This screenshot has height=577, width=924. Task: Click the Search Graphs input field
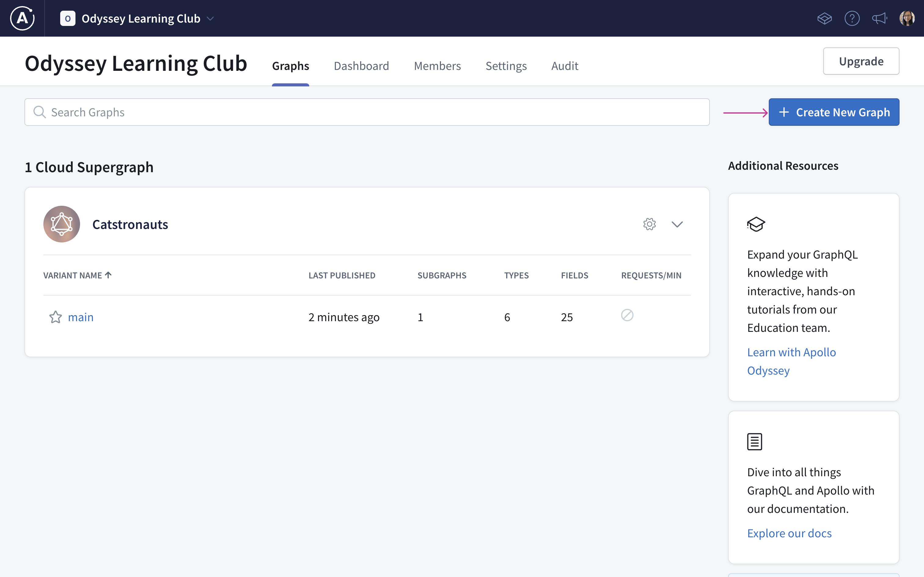point(367,112)
